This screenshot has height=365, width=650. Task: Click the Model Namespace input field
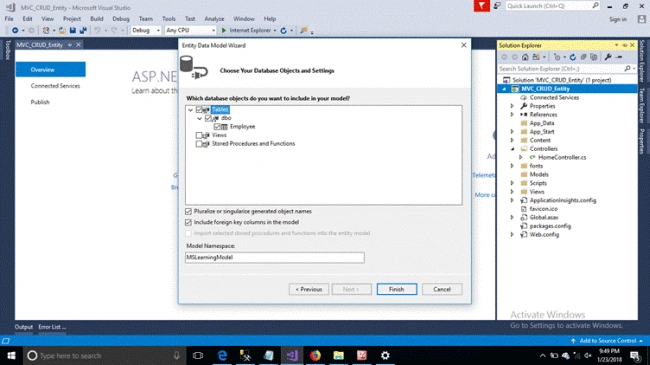tap(274, 258)
